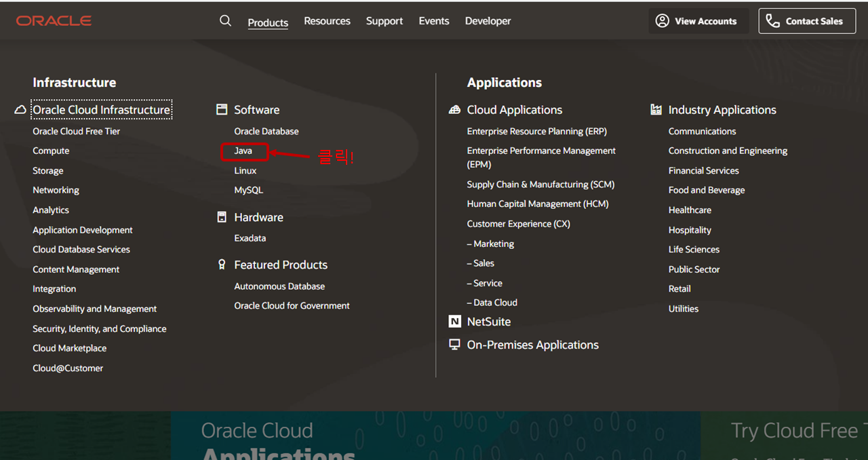Click the Hardware section icon
This screenshot has height=460, width=868.
click(222, 217)
